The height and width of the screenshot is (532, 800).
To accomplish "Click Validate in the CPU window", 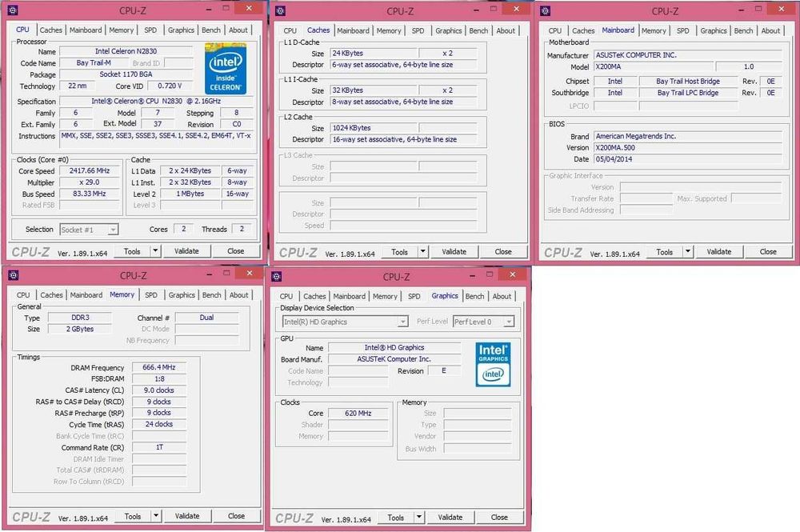I will 186,251.
